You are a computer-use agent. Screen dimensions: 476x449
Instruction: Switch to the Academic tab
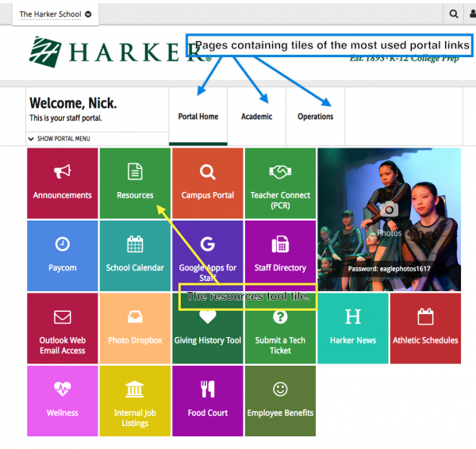[x=256, y=117]
